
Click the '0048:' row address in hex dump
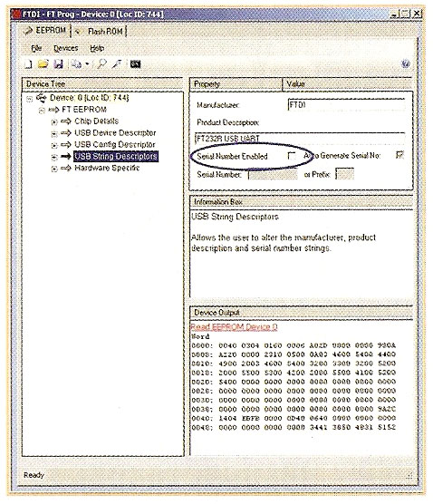coord(202,428)
